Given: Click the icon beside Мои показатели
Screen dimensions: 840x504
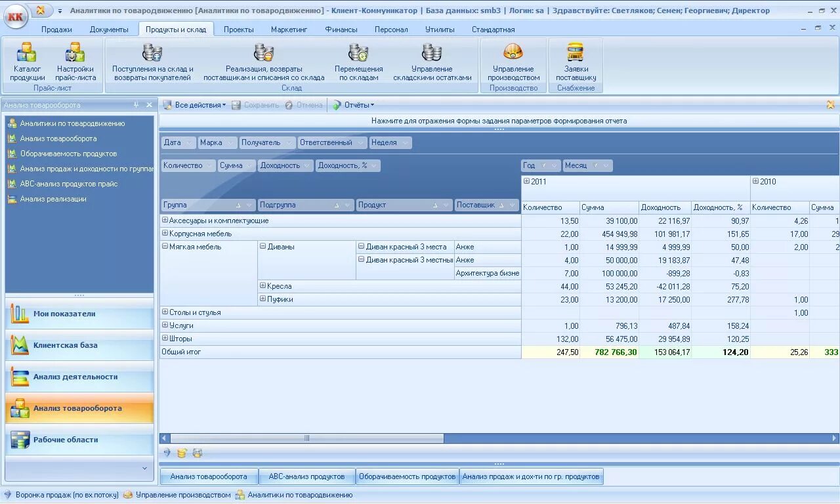Looking at the screenshot, I should tap(19, 314).
